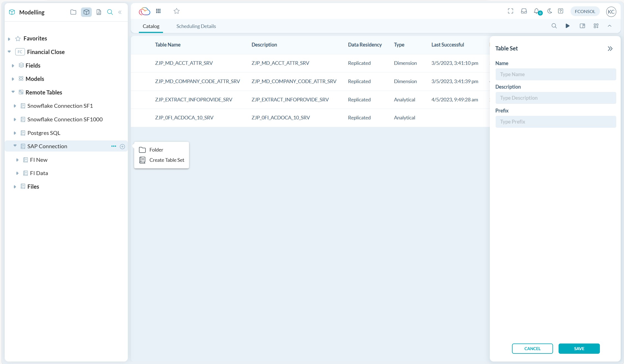Collapse the Table Set panel with double arrows

click(610, 48)
